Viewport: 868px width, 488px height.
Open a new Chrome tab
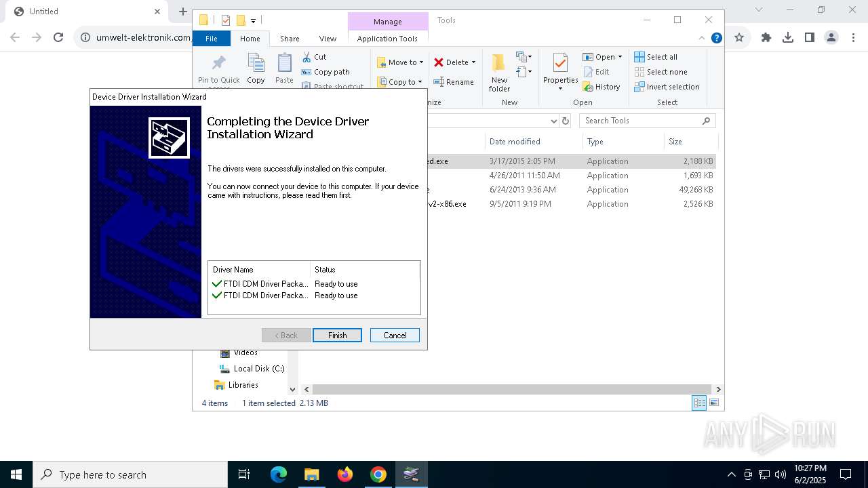coord(182,11)
